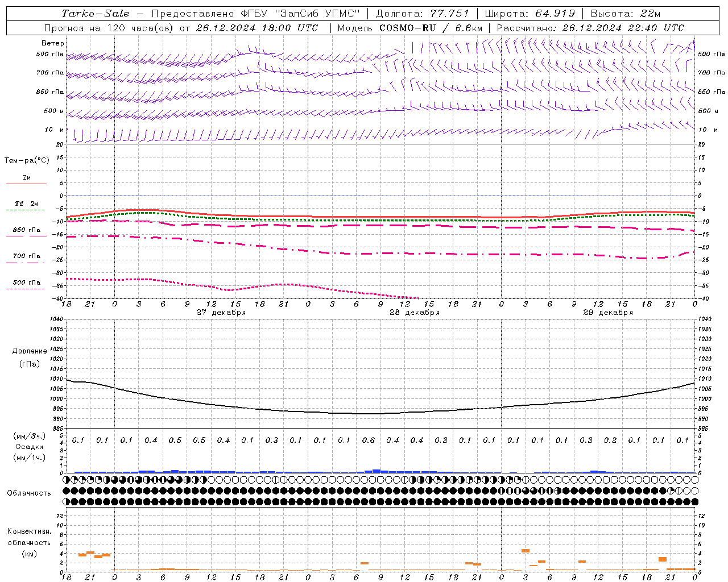Click the tallest blue precipitation bar on 28 декабря

(377, 471)
